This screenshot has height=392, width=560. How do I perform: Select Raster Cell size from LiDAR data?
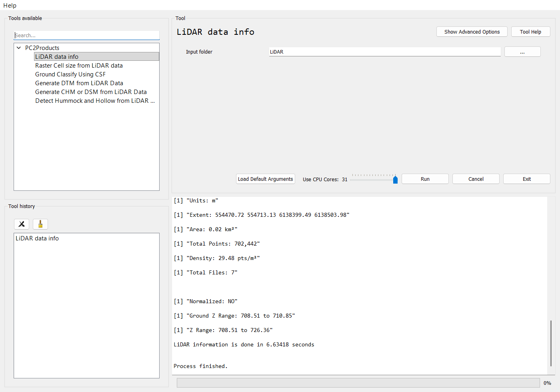pyautogui.click(x=79, y=65)
